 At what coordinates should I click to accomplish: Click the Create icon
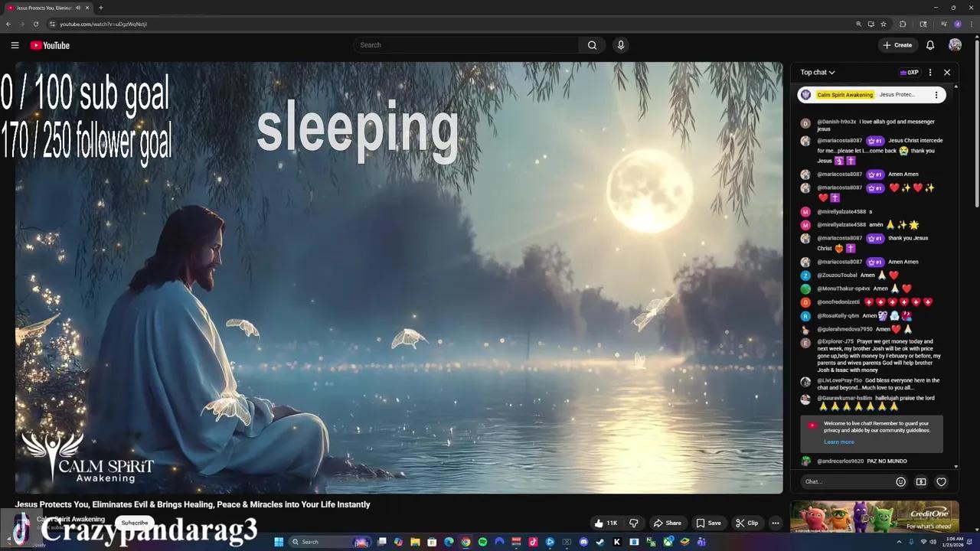tap(897, 45)
